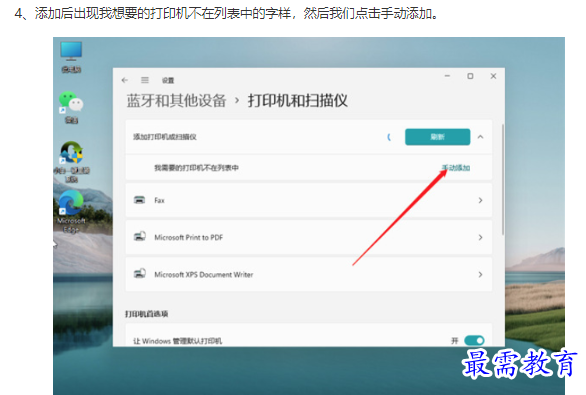Select Microsoft Print to PDF name
Viewport: 586px width, 395px height.
(x=189, y=237)
